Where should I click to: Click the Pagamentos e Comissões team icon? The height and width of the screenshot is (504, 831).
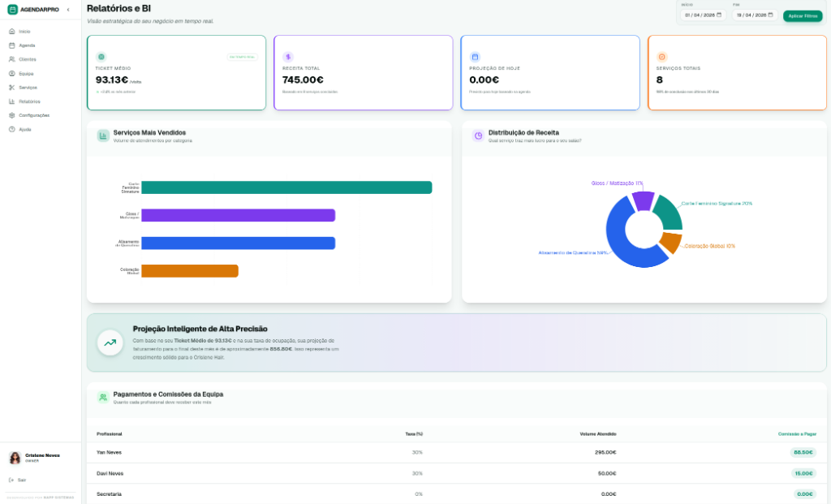(x=103, y=397)
